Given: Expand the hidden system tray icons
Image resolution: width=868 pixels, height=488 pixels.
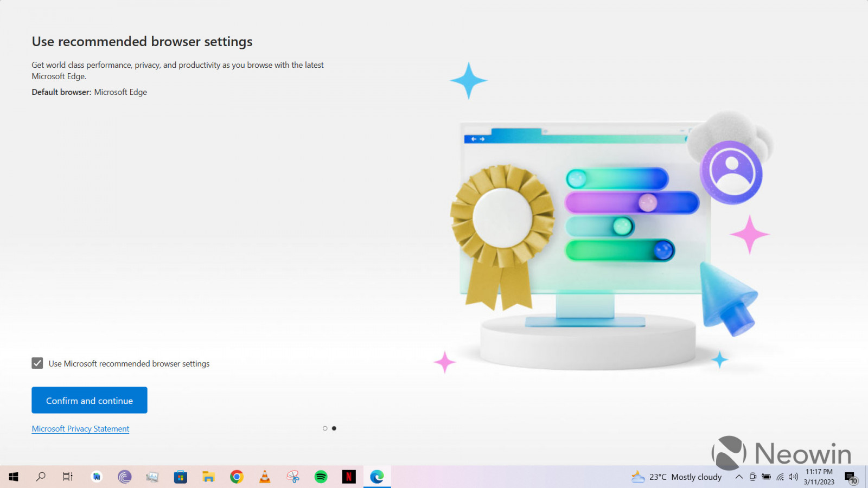Looking at the screenshot, I should pyautogui.click(x=739, y=477).
